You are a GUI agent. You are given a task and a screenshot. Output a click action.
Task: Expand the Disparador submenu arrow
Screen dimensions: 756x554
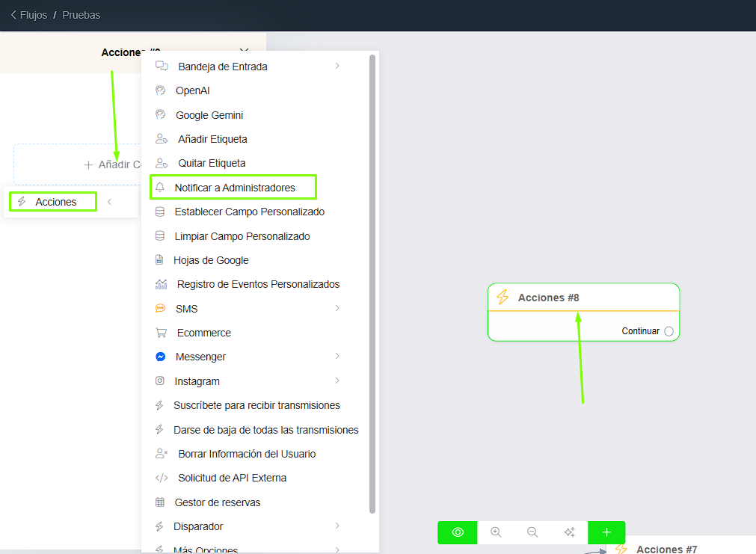click(x=337, y=526)
